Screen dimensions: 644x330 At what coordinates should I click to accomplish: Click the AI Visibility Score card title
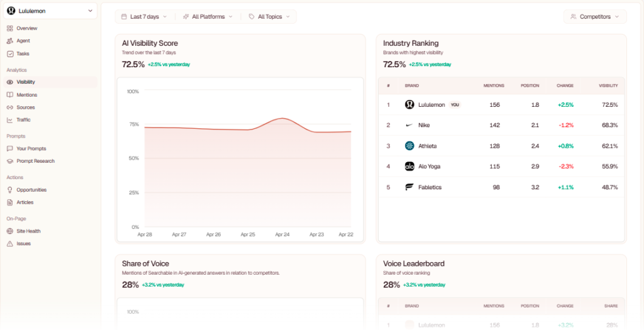(x=150, y=43)
